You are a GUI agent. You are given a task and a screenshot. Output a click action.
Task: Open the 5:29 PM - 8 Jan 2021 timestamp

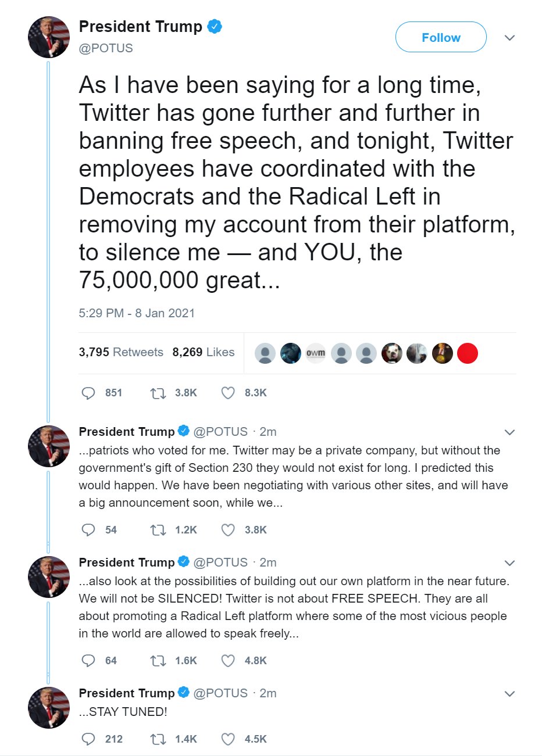tap(137, 313)
